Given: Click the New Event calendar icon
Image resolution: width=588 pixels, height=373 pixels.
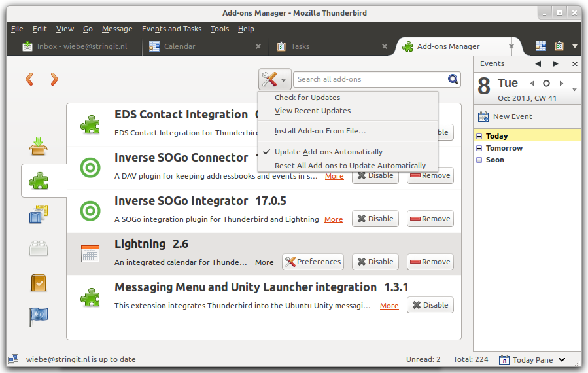Looking at the screenshot, I should (x=483, y=116).
